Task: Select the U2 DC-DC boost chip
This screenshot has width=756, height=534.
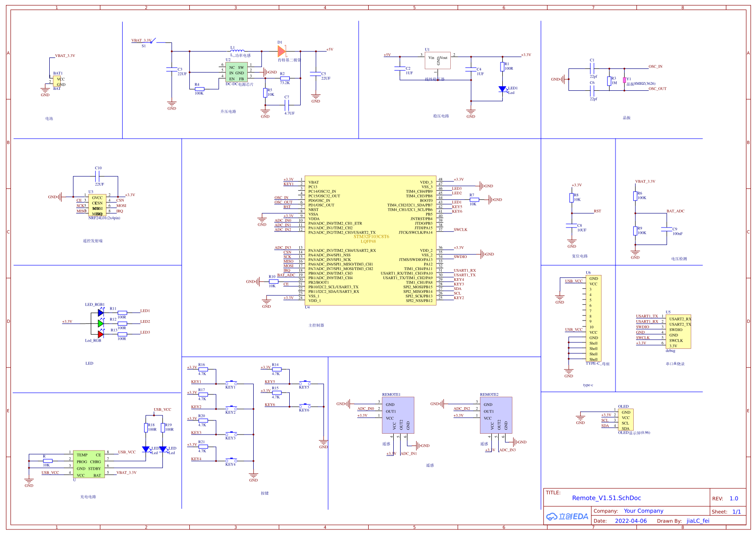Action: click(x=236, y=73)
